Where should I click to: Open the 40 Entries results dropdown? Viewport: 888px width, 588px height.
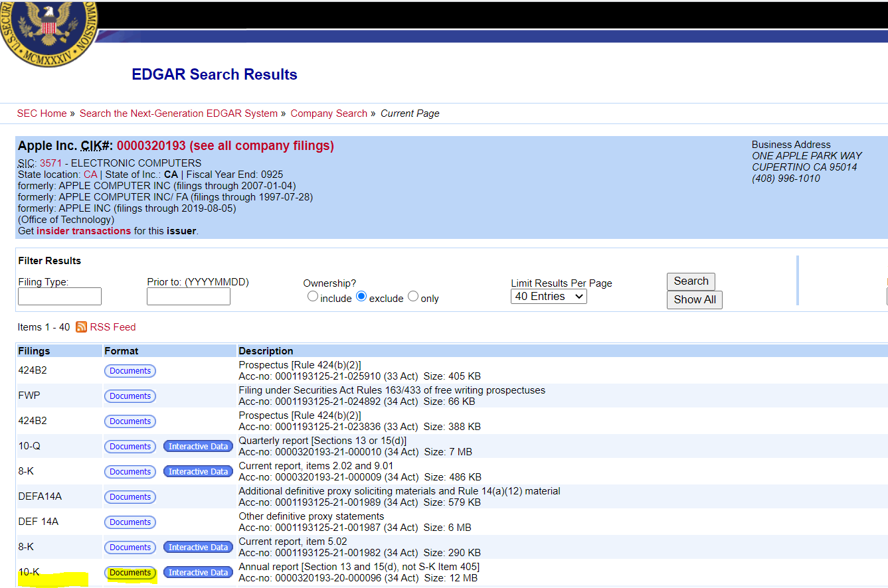pyautogui.click(x=549, y=297)
